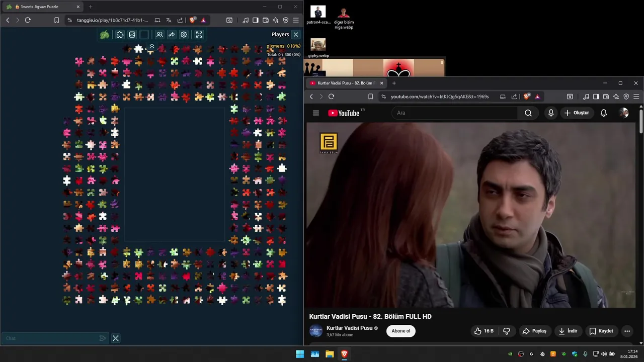Screen dimensions: 644x362
Task: Toggle the chat panel expand icon
Action: 116,338
